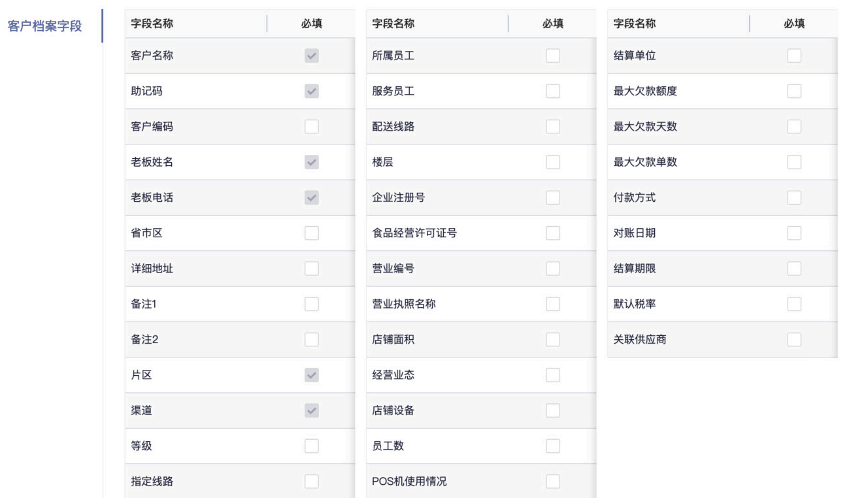The image size is (868, 498).
Task: Check the 配送线路 required checkbox
Action: pyautogui.click(x=553, y=127)
